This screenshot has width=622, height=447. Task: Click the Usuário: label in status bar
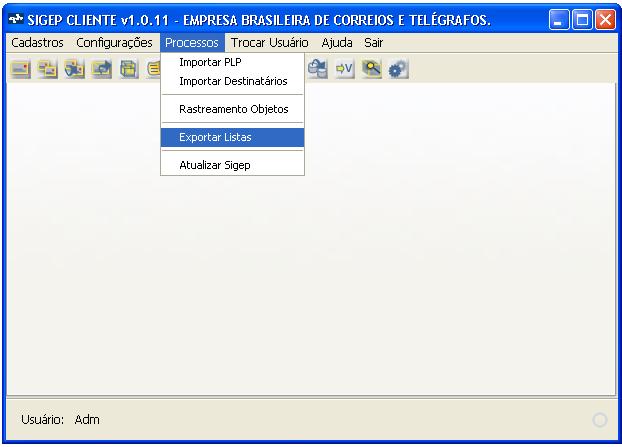coord(42,420)
